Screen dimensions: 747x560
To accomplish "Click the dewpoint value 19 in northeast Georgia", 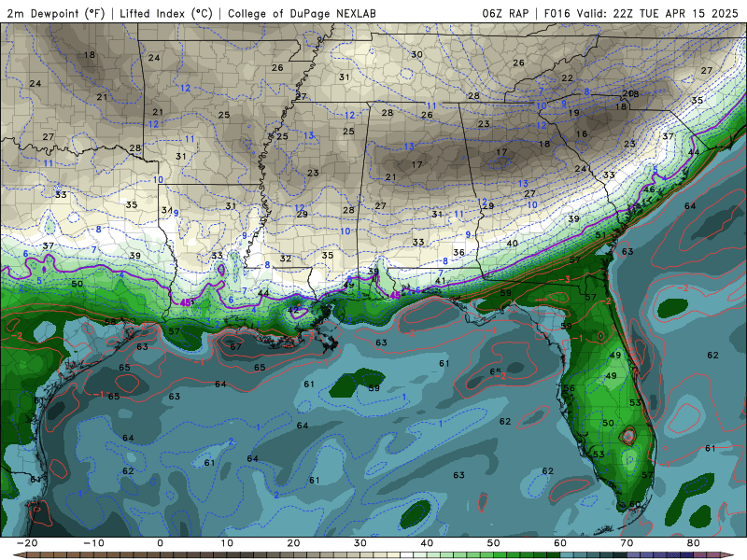I will pos(573,113).
